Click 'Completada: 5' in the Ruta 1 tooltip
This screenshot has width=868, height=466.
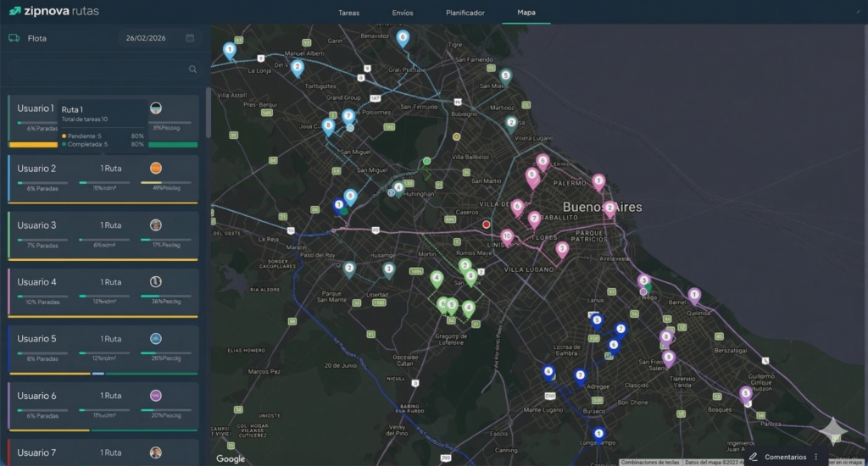point(85,144)
